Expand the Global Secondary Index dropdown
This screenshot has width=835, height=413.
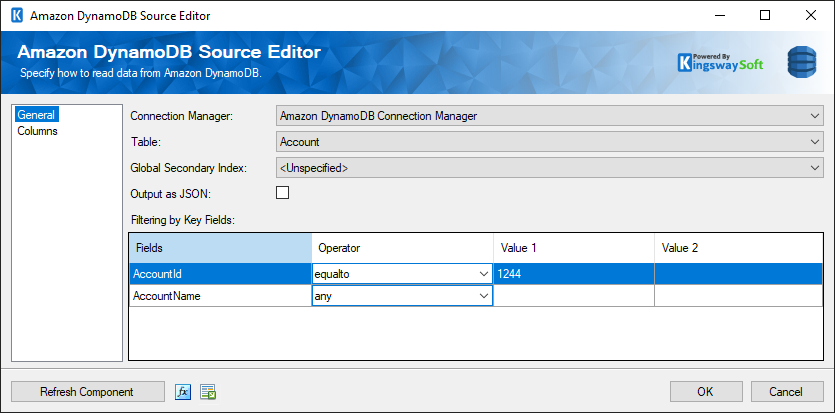click(550, 168)
